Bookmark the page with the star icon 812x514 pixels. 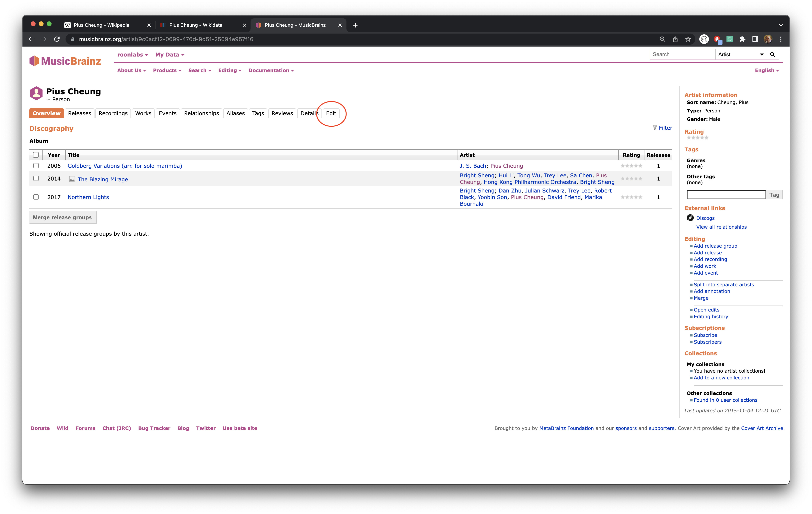coord(688,39)
